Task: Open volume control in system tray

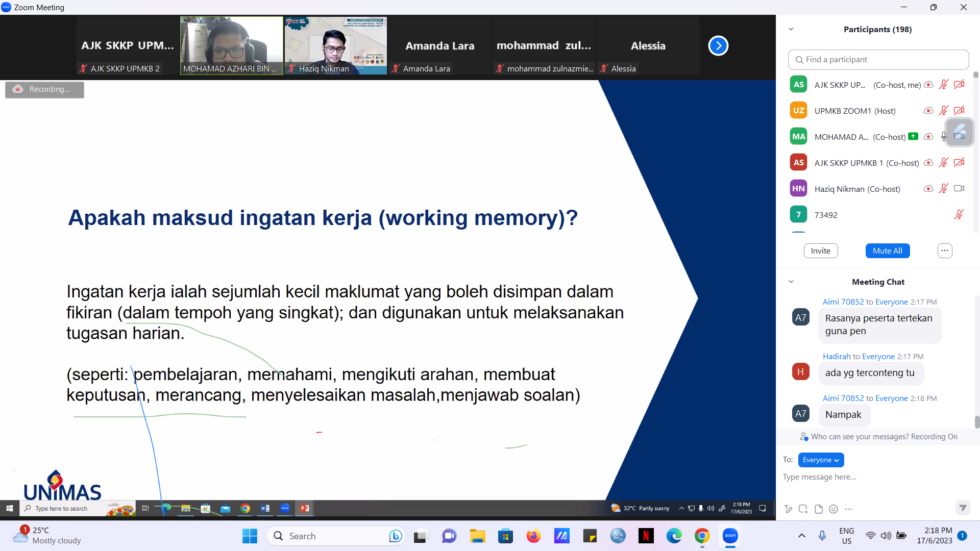Action: click(x=886, y=536)
